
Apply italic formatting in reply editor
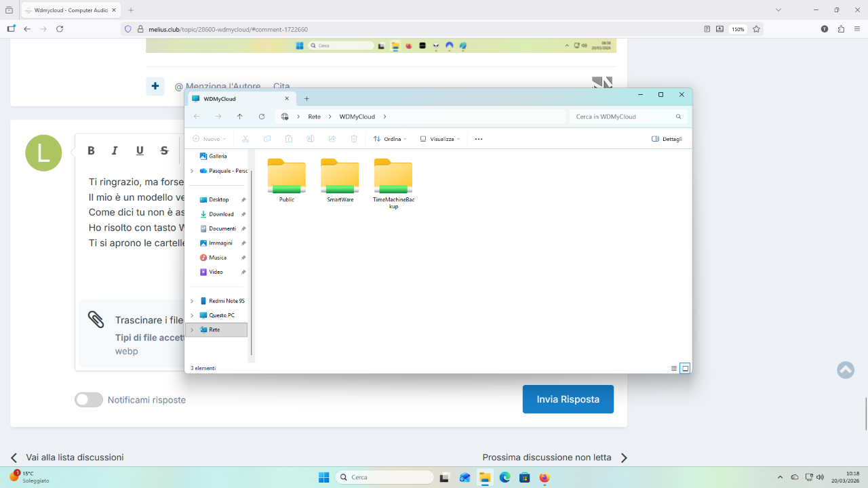pos(115,150)
